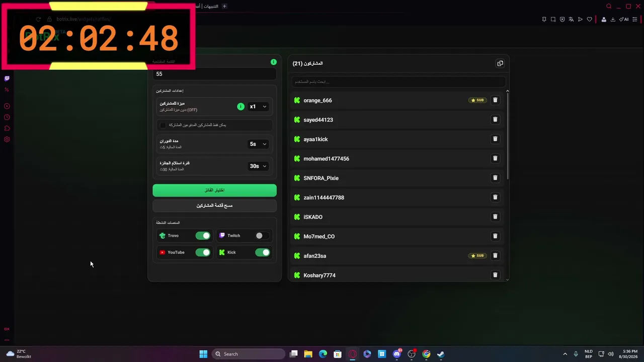The image size is (644, 362).
Task: Delete zain1144447788 entry
Action: click(x=495, y=197)
